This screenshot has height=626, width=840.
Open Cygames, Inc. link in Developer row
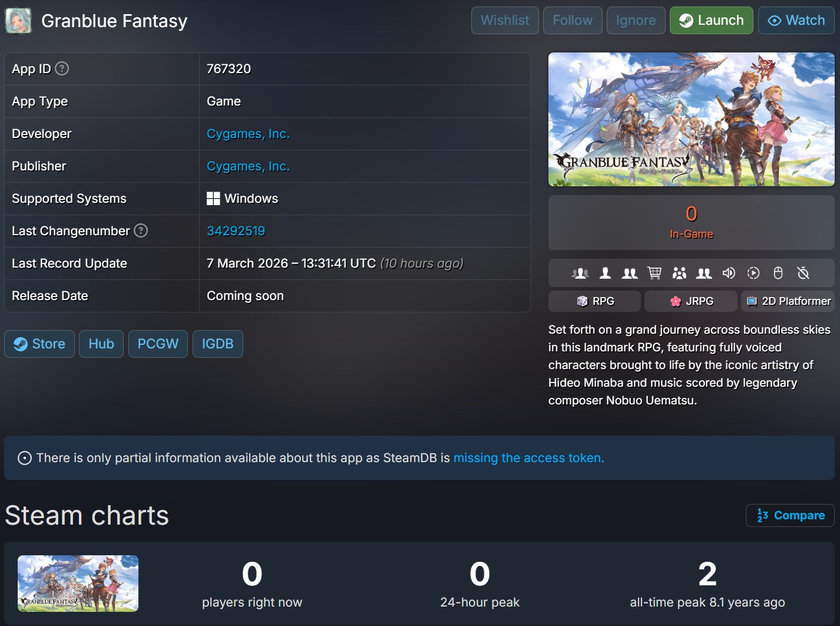(x=248, y=134)
